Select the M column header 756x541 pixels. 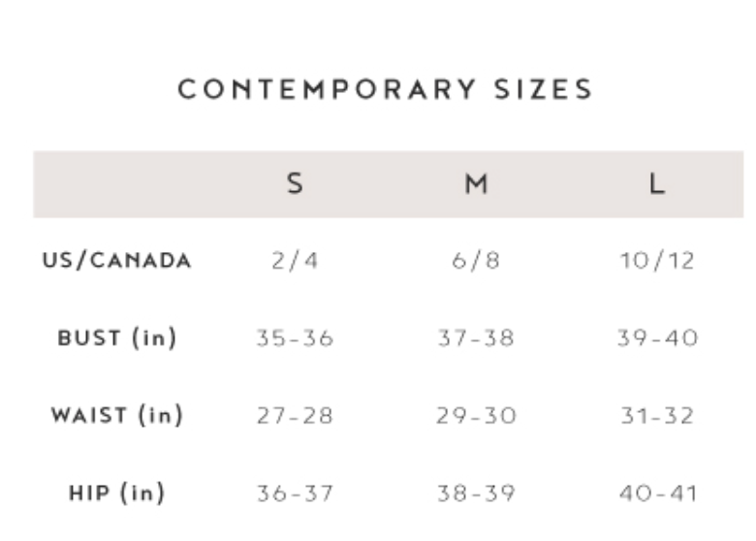(476, 183)
